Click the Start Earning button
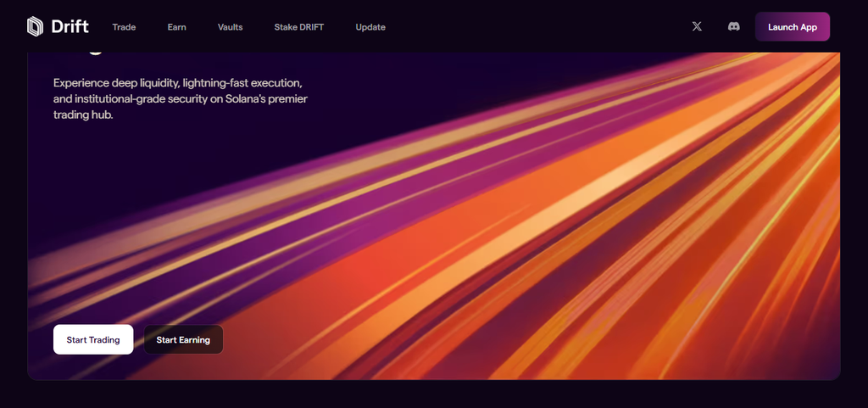This screenshot has height=408, width=868. coord(183,339)
